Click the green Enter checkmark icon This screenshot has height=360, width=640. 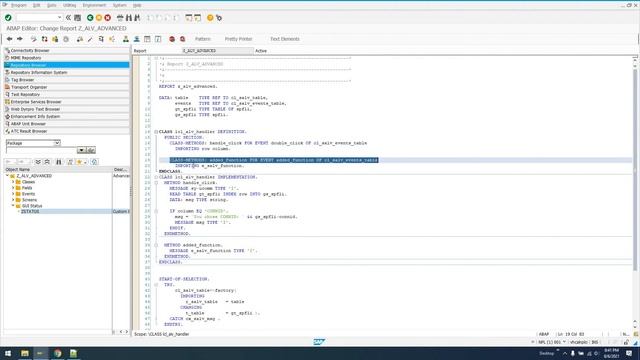click(8, 18)
